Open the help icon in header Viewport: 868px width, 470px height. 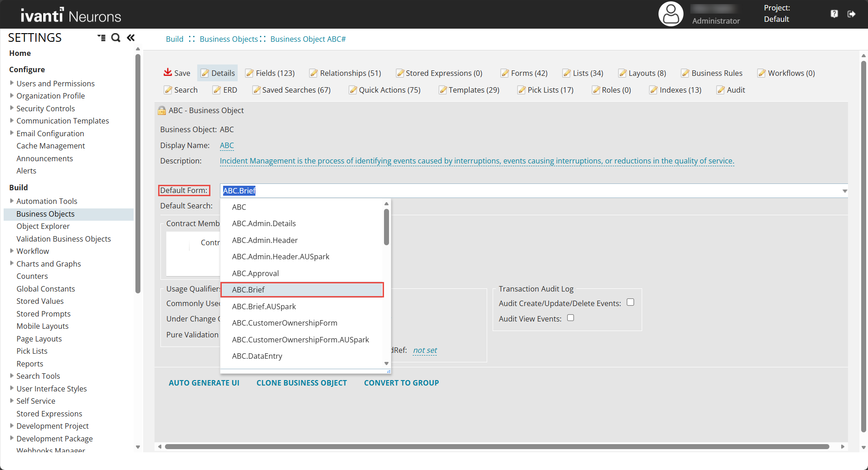point(834,14)
